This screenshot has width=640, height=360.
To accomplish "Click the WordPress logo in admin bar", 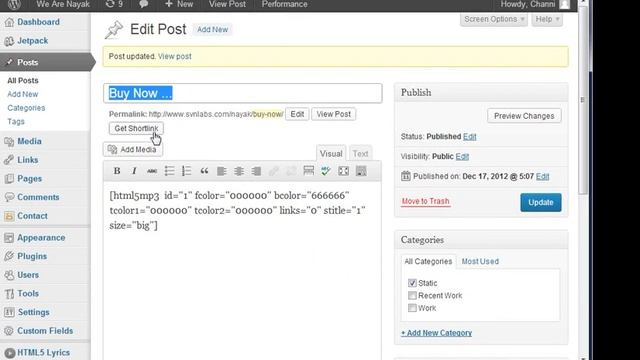I will tap(14, 4).
